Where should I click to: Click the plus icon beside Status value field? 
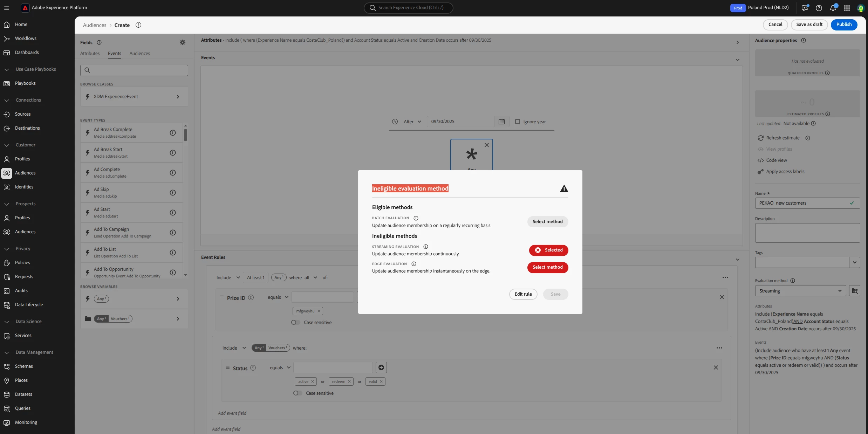pos(381,367)
